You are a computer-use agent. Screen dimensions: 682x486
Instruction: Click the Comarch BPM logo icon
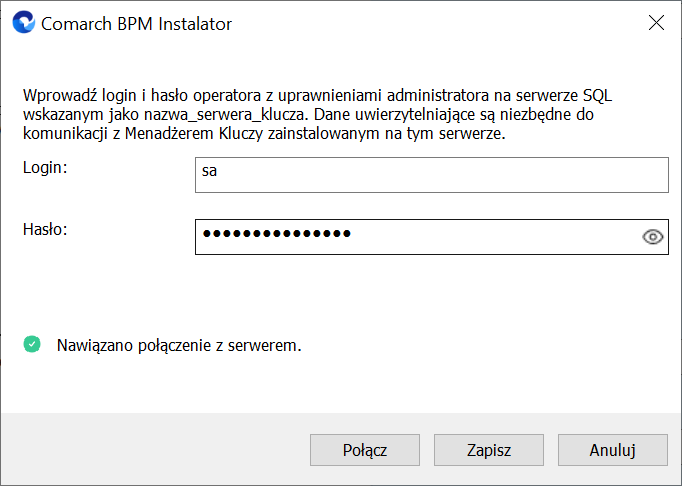click(23, 22)
